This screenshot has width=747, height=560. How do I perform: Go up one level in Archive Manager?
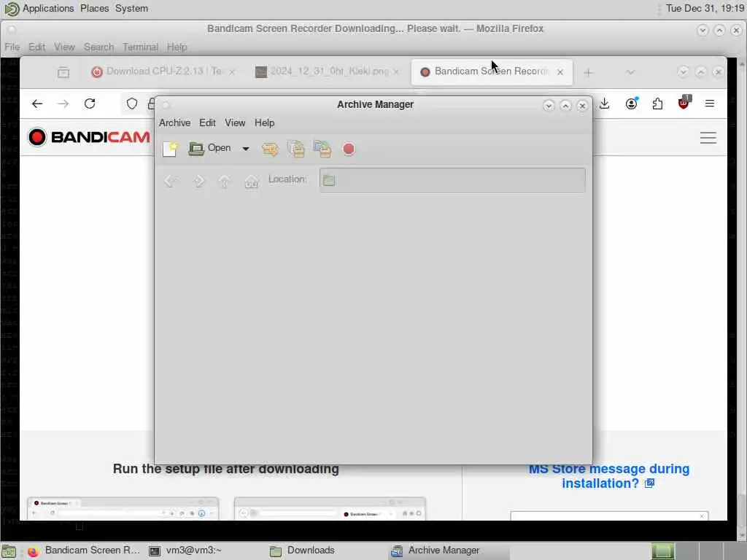225,181
